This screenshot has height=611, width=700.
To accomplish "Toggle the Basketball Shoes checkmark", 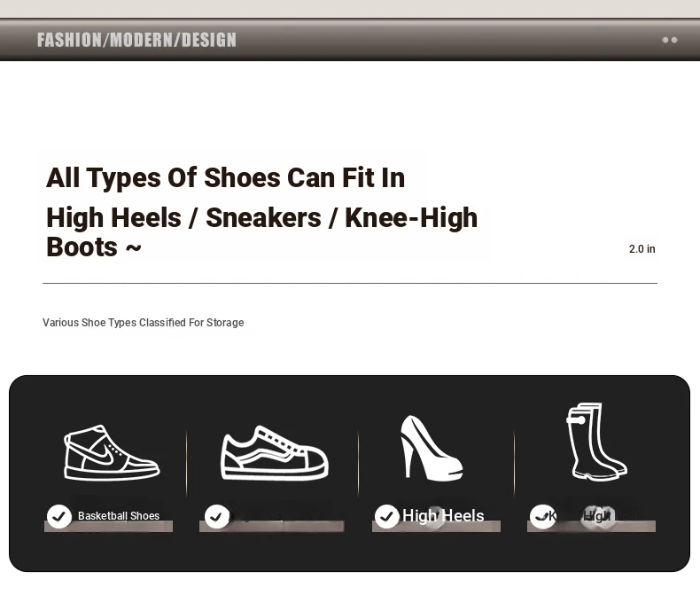I will coord(59,516).
